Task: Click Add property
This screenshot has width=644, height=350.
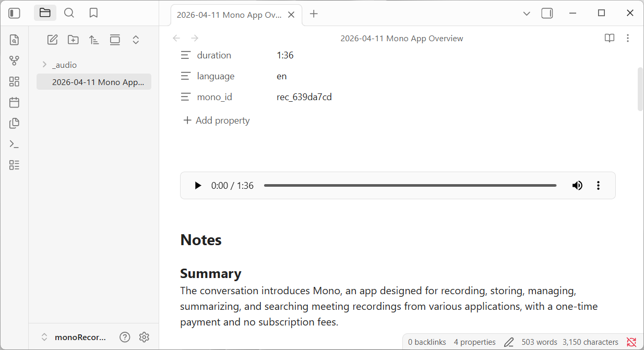Action: point(217,120)
